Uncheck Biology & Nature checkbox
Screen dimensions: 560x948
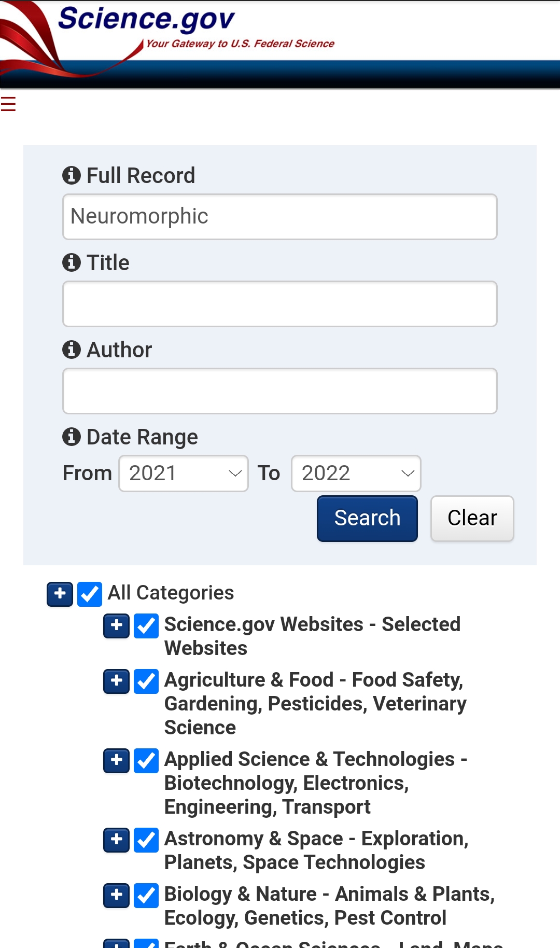pos(146,895)
